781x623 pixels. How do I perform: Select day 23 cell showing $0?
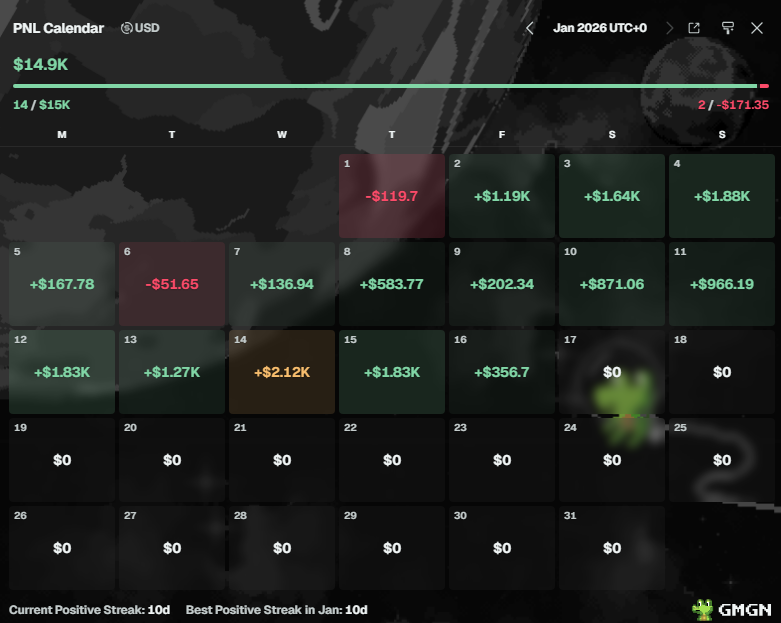[502, 460]
